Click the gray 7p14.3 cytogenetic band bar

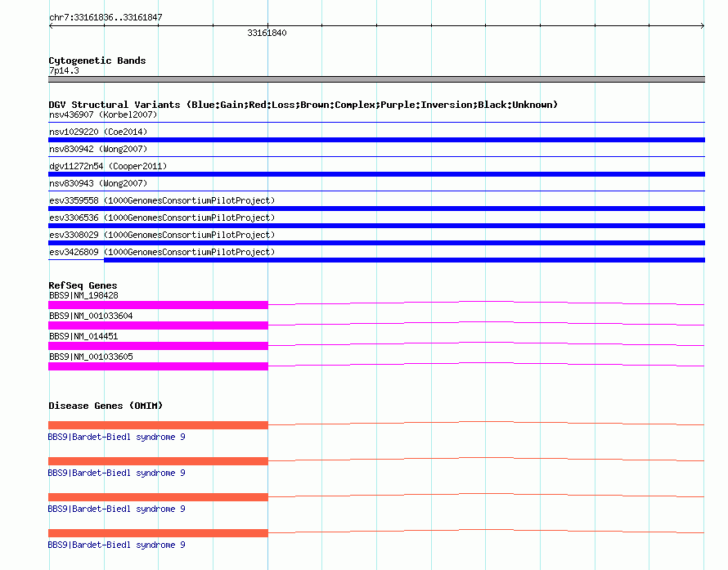376,79
